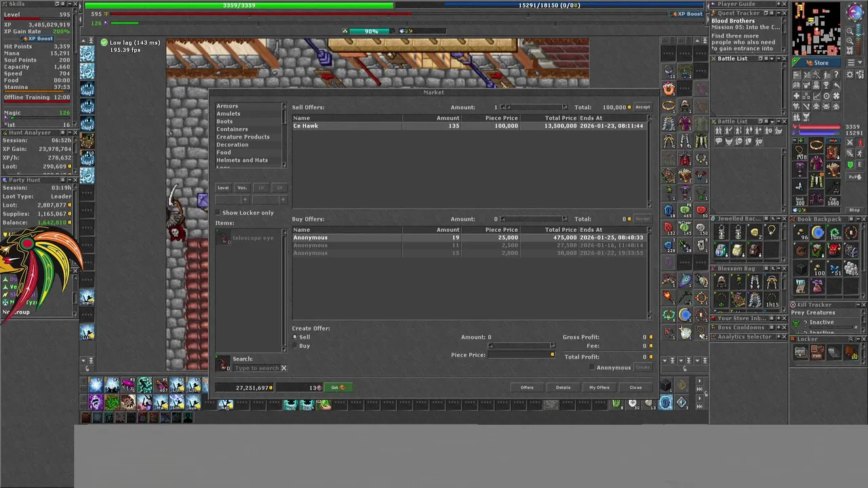Click the selected item icon beside Search
This screenshot has height=488, width=868.
point(222,364)
